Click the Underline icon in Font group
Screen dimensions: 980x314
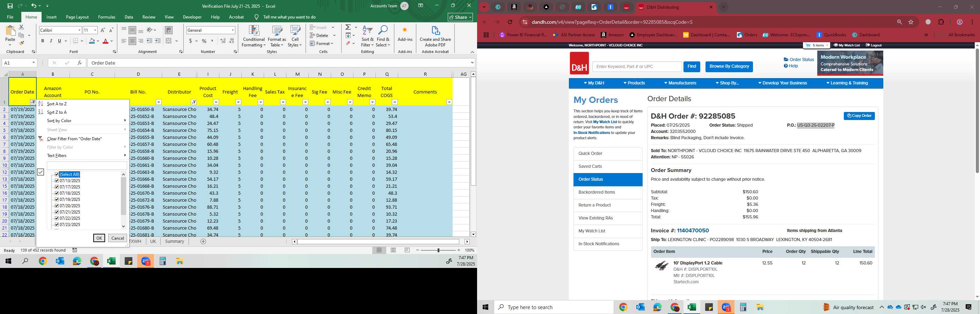[59, 41]
